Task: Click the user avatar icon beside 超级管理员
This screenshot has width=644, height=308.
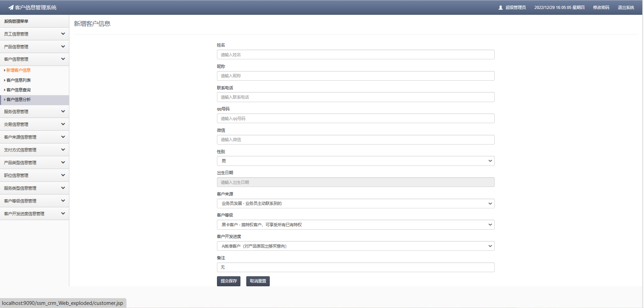Action: tap(501, 8)
